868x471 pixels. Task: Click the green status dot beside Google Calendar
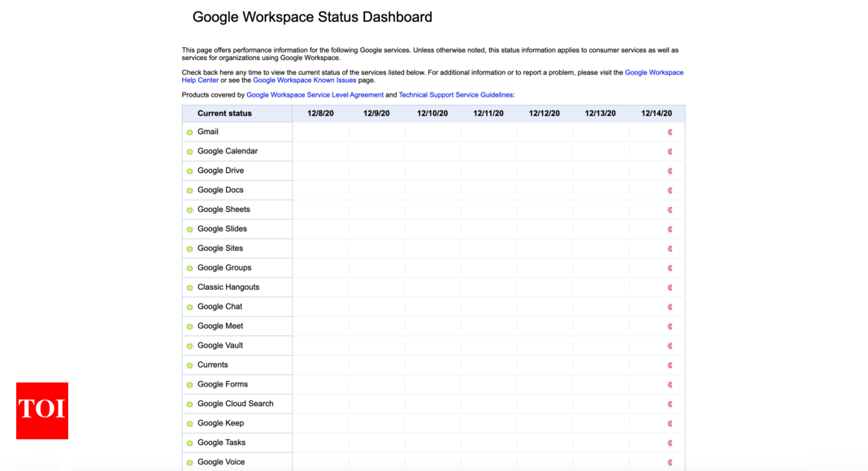(190, 152)
